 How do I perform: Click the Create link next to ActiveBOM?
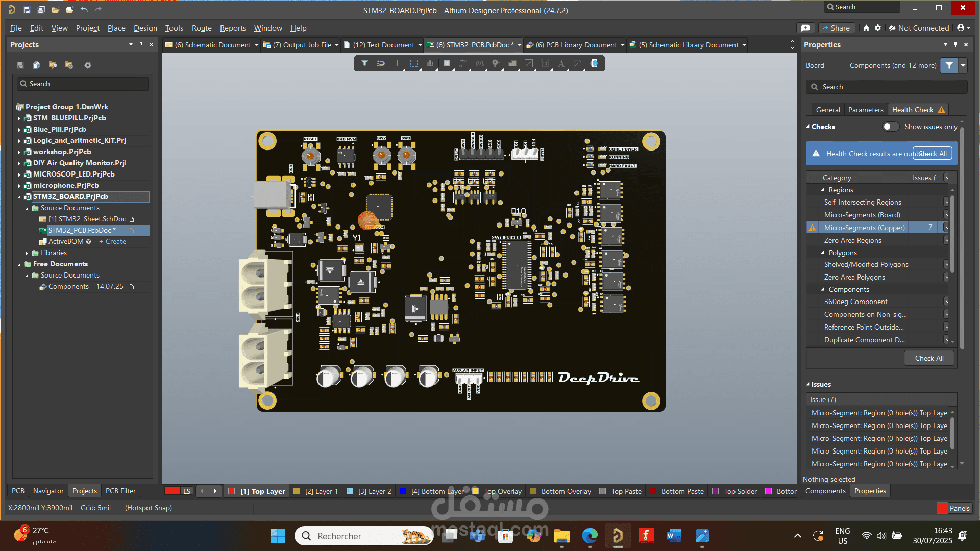[112, 242]
